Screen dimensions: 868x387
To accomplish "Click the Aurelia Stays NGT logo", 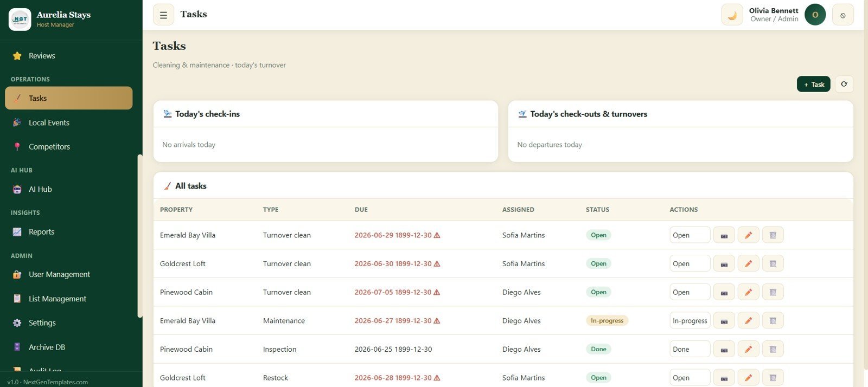I will pos(20,19).
